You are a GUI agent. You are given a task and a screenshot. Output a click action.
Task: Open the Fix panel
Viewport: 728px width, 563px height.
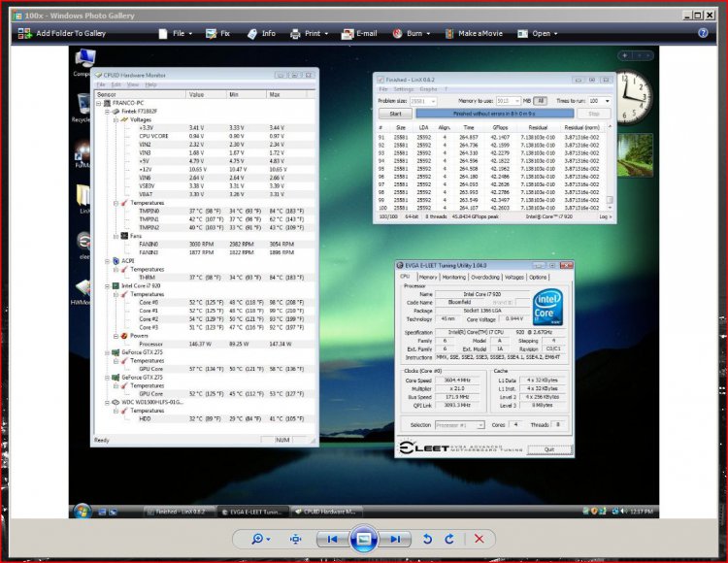217,33
